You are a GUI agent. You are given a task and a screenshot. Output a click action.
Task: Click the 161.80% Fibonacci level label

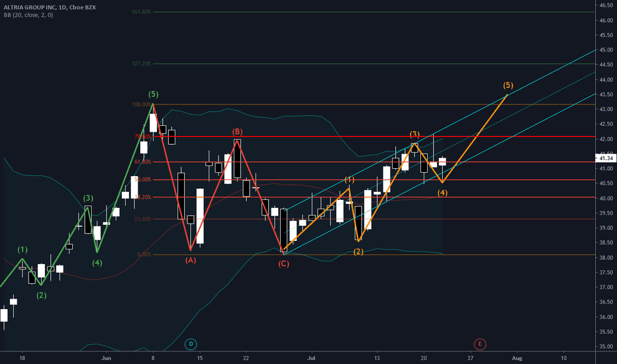click(x=142, y=12)
